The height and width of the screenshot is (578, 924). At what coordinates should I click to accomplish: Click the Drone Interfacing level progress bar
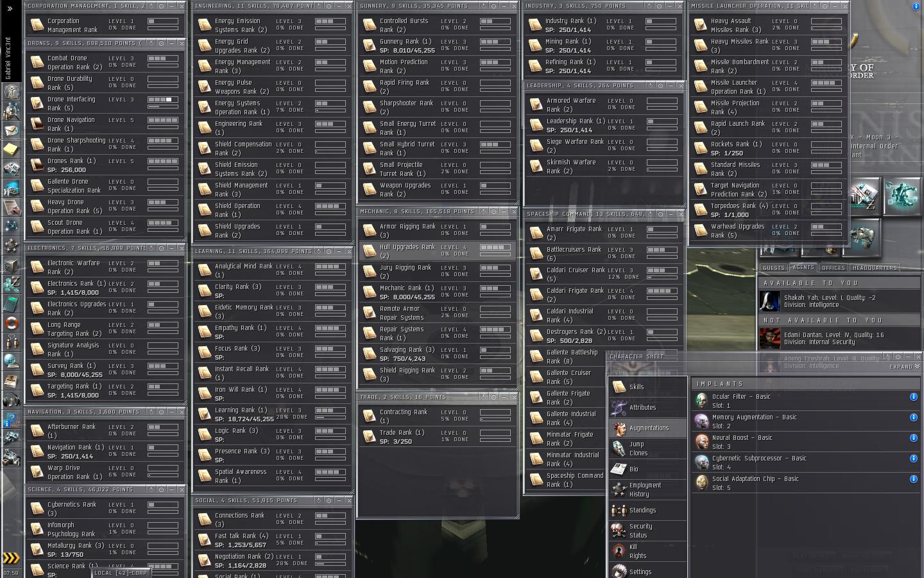[x=163, y=100]
